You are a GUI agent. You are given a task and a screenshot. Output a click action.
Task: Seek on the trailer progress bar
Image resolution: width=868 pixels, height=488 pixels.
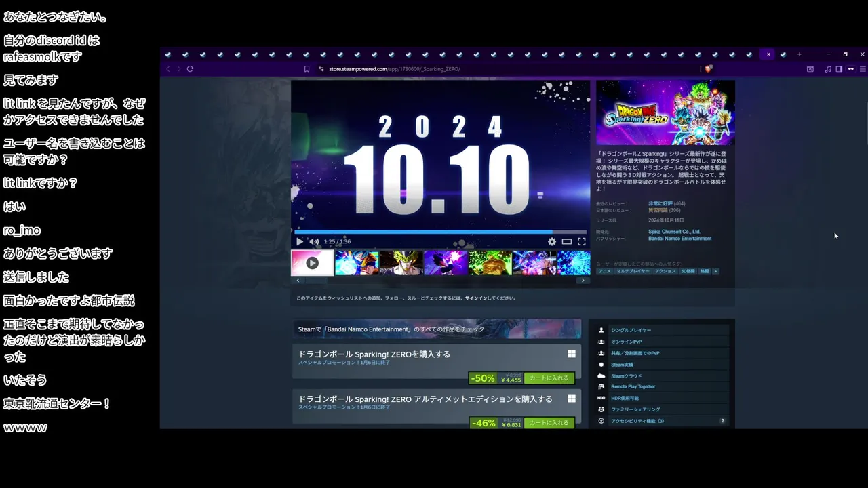439,232
